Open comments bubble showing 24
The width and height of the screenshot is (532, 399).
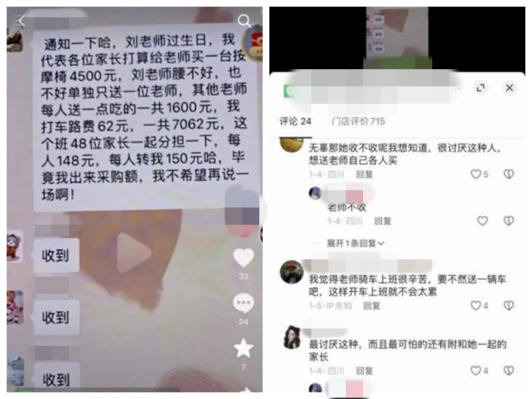tap(243, 303)
